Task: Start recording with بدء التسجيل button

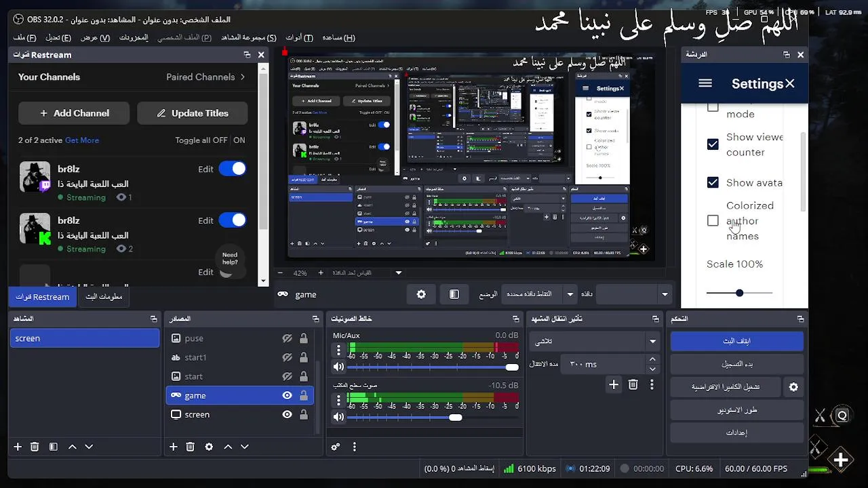Action: (x=736, y=364)
